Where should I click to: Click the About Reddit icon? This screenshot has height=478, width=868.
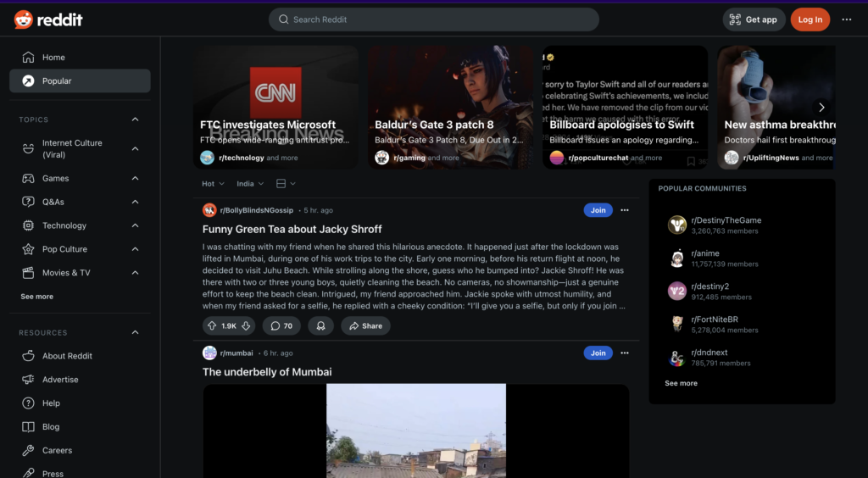click(28, 356)
